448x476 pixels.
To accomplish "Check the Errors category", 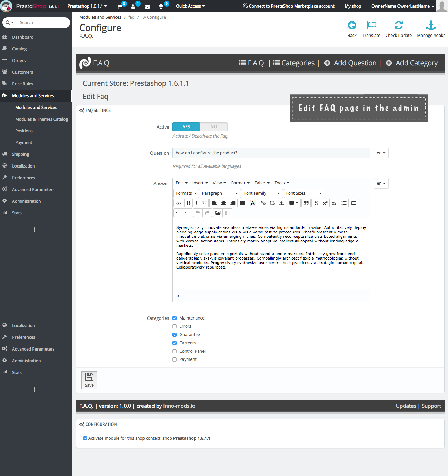I will pyautogui.click(x=175, y=326).
